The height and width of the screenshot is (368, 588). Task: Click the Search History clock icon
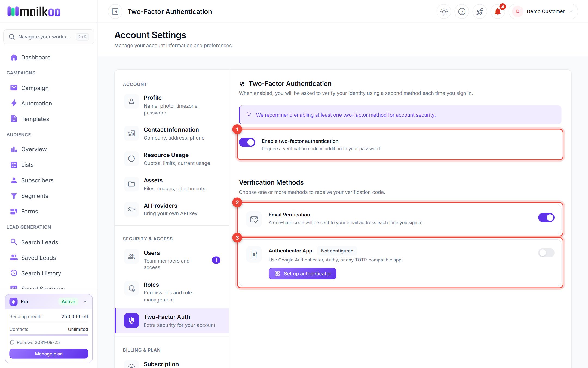coord(14,273)
